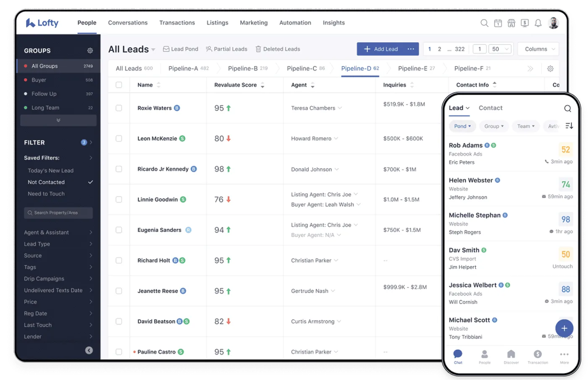Go to page 2 of leads
This screenshot has height=380, width=588.
click(439, 49)
